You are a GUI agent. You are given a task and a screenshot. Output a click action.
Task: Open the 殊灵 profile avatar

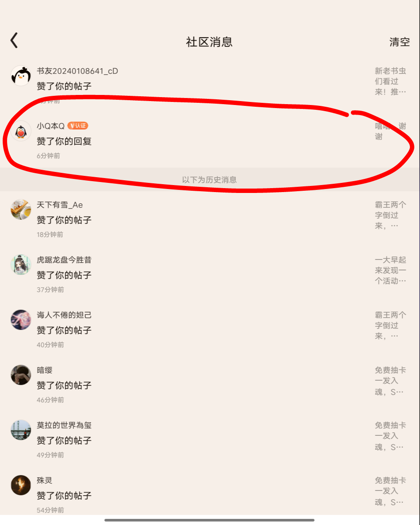tap(21, 485)
